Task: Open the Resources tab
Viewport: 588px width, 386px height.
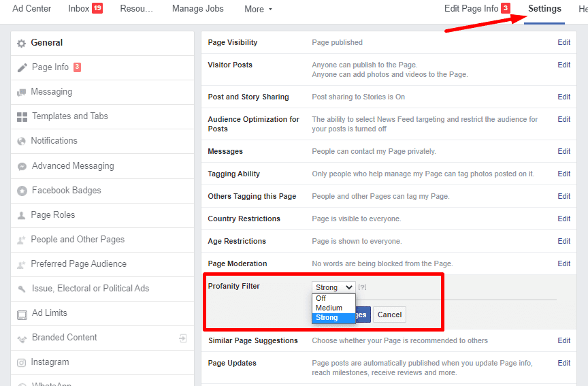Action: (137, 9)
